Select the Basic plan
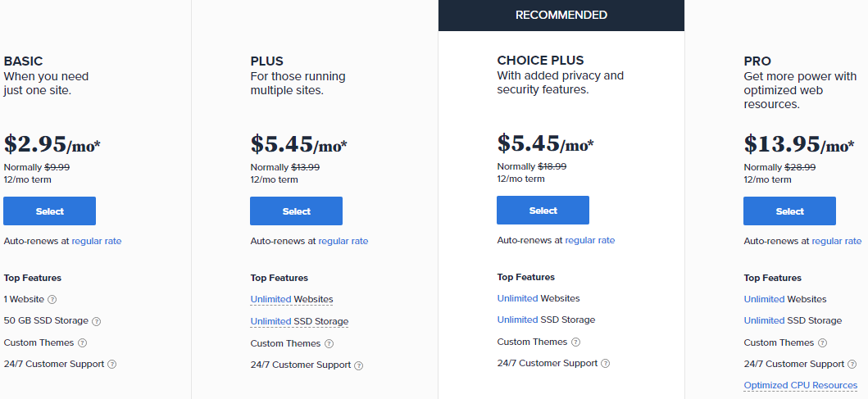Image resolution: width=868 pixels, height=399 pixels. point(50,211)
